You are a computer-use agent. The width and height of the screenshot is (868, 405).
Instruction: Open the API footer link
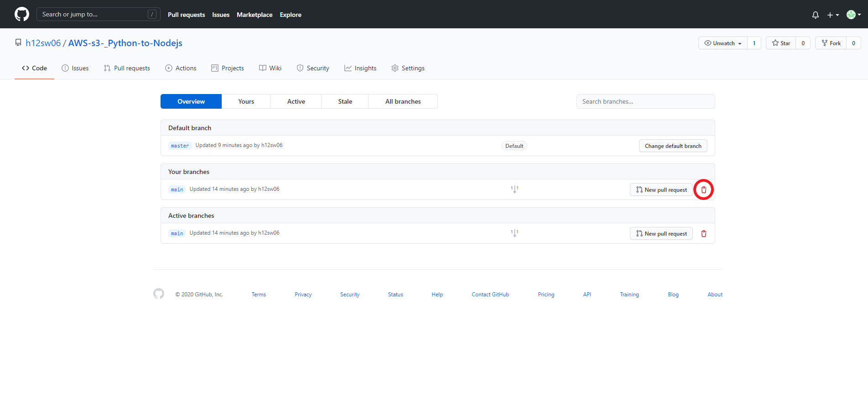point(587,295)
